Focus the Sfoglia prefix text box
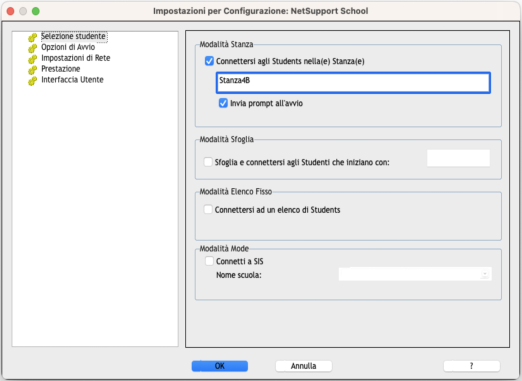Image resolution: width=522 pixels, height=381 pixels. tap(458, 158)
